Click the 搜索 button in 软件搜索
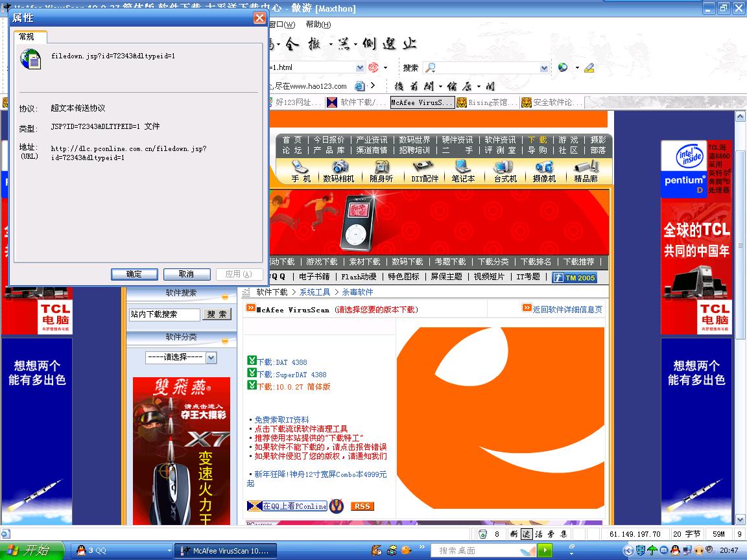 click(217, 314)
